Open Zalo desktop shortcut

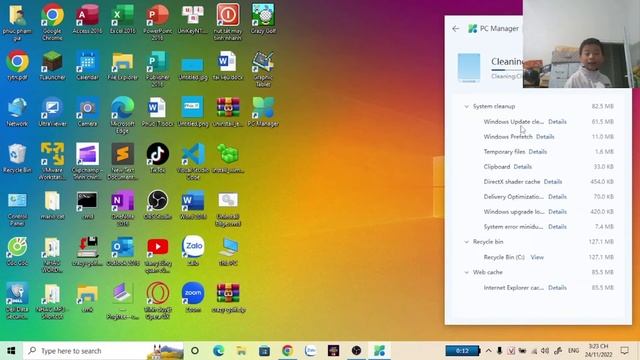tap(193, 251)
